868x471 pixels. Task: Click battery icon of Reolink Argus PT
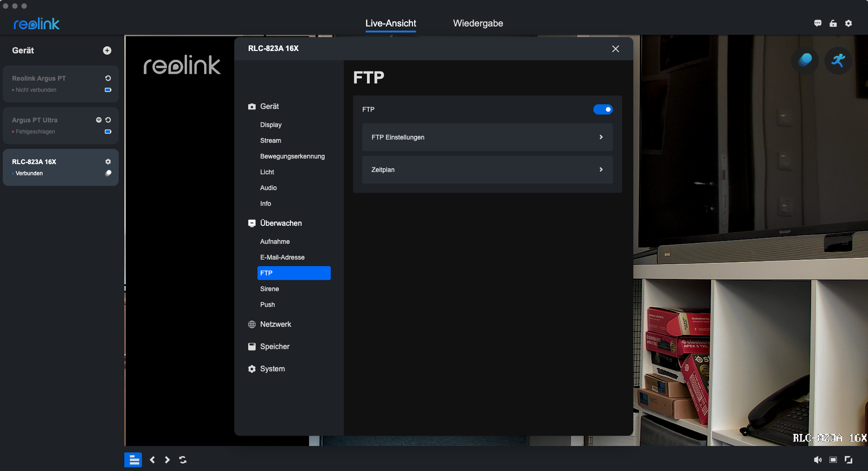coord(108,90)
